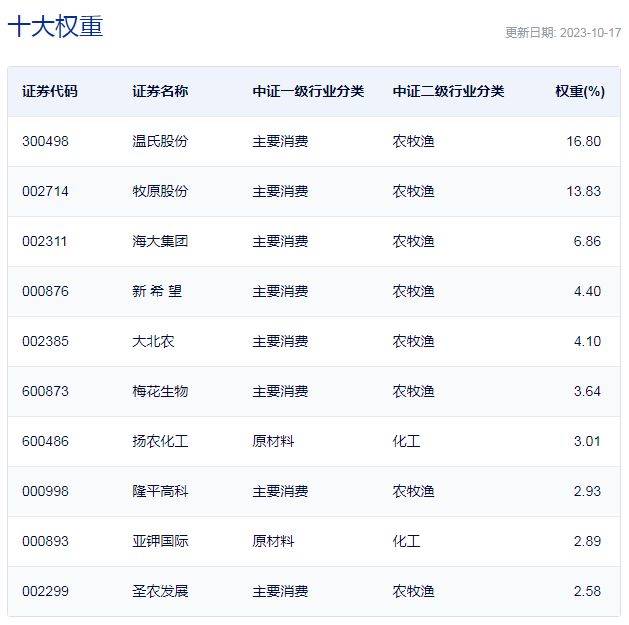Select security code 000998
629x625 pixels.
(x=45, y=491)
